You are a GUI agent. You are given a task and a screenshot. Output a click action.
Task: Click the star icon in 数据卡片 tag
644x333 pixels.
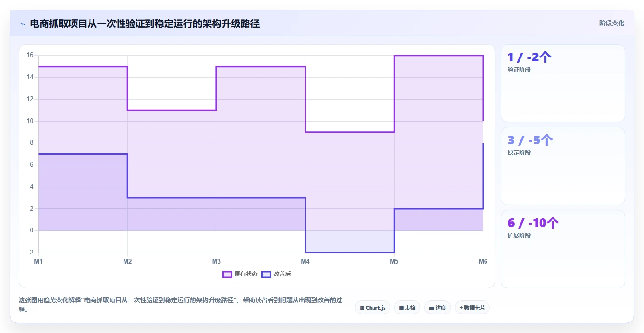(x=461, y=308)
